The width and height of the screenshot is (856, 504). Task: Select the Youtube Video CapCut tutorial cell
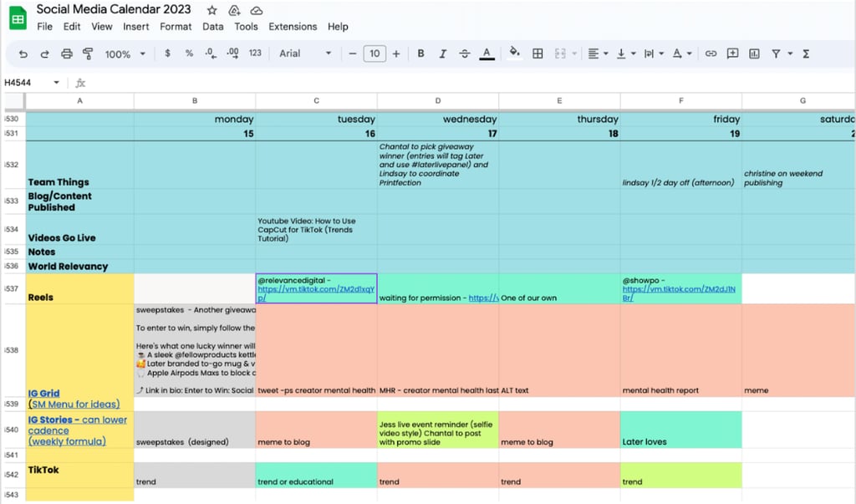coord(316,229)
